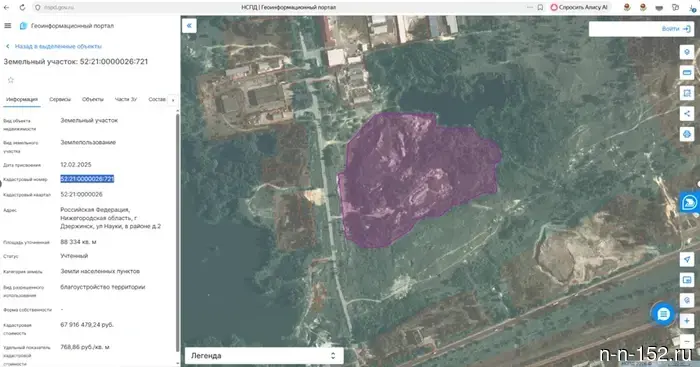This screenshot has height=367, width=700.
Task: Click the search input field on map
Action: [x=624, y=29]
